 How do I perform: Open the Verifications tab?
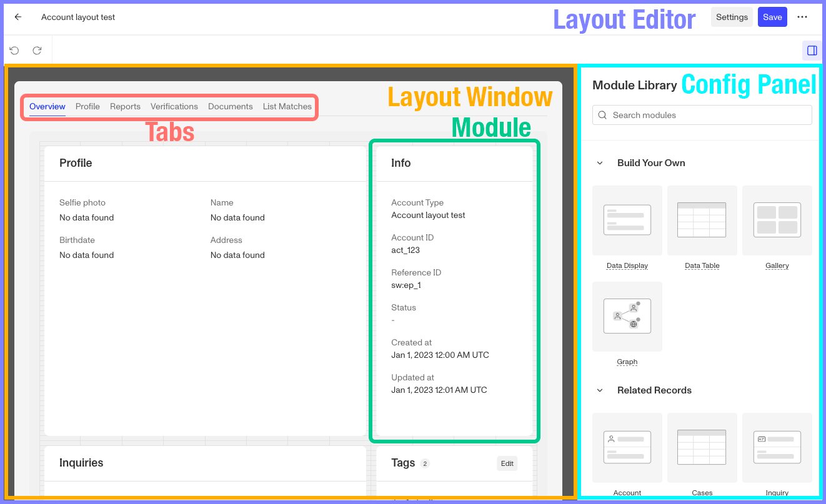(174, 106)
